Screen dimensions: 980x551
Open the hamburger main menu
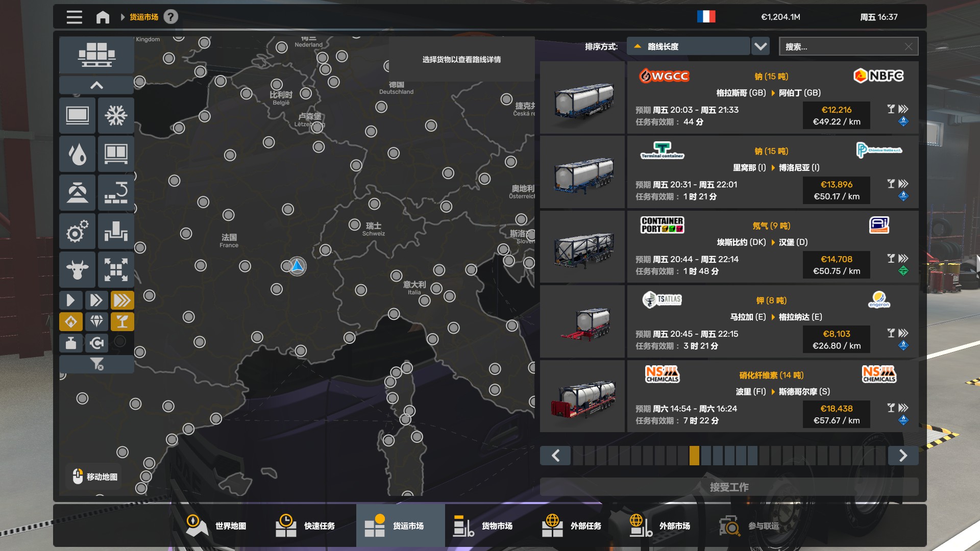(x=74, y=17)
